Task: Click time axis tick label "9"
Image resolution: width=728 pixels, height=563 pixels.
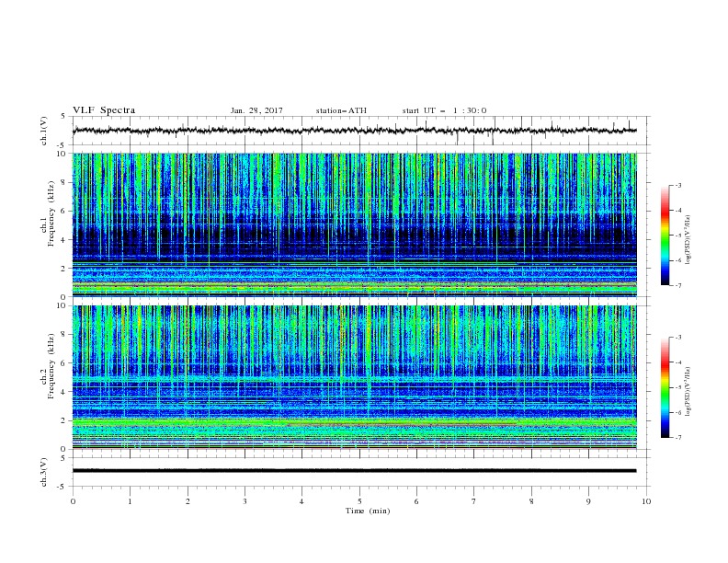Action: tap(588, 501)
